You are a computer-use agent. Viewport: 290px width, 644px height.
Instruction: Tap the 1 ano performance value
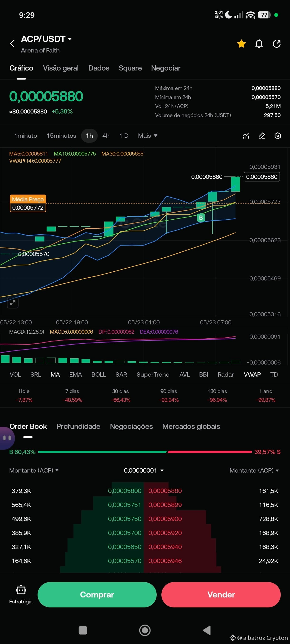(x=266, y=400)
